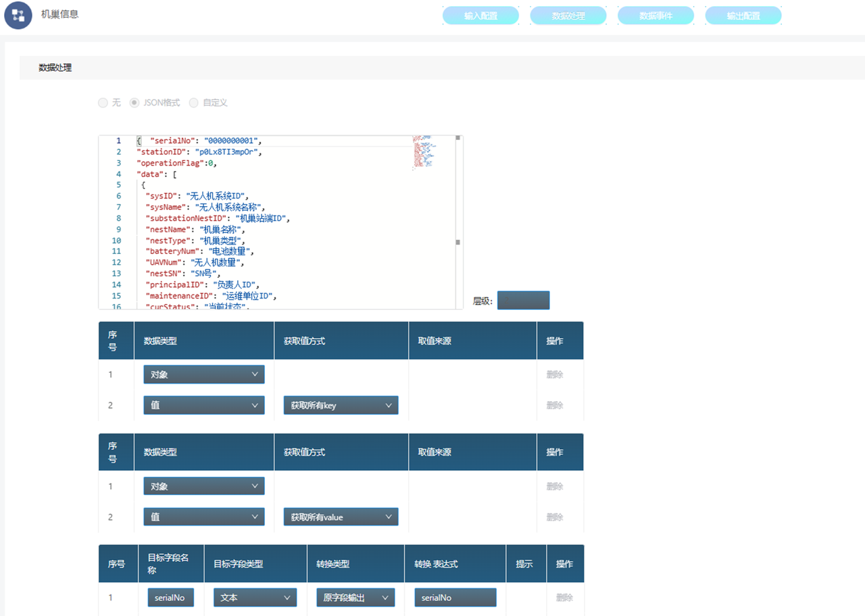Select the JSON格式 radio option
This screenshot has height=616, width=865.
pyautogui.click(x=134, y=103)
